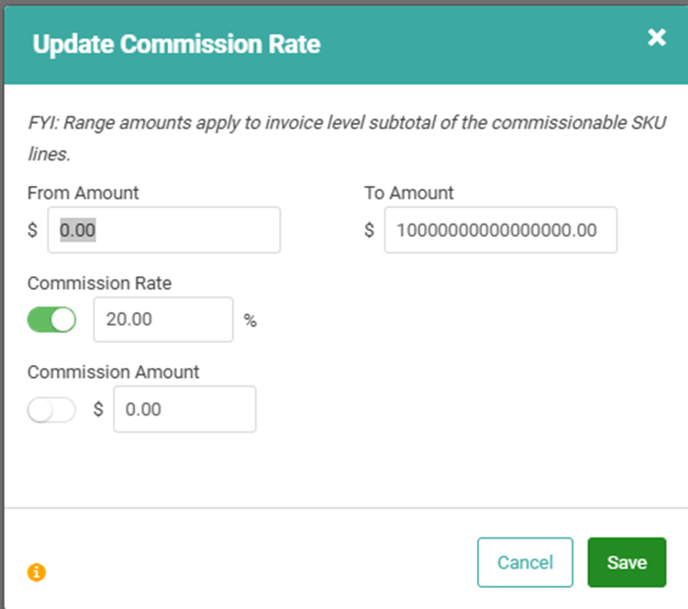Close the Update Commission Rate dialog
Screen dimensions: 688x609
[x=656, y=38]
